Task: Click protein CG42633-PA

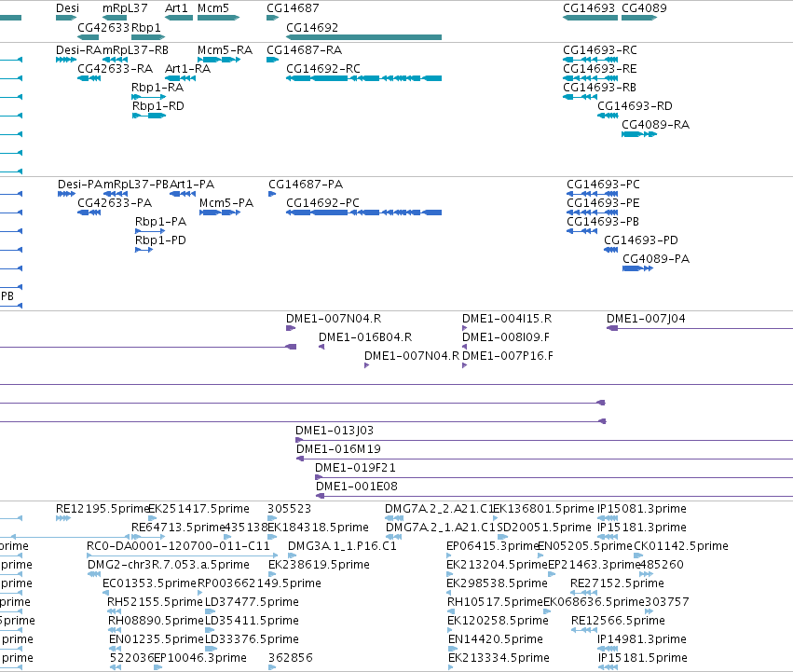Action: coord(115,203)
